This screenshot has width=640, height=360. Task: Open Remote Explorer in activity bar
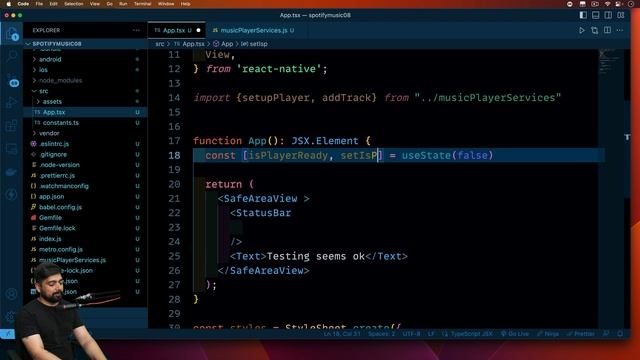tap(12, 149)
